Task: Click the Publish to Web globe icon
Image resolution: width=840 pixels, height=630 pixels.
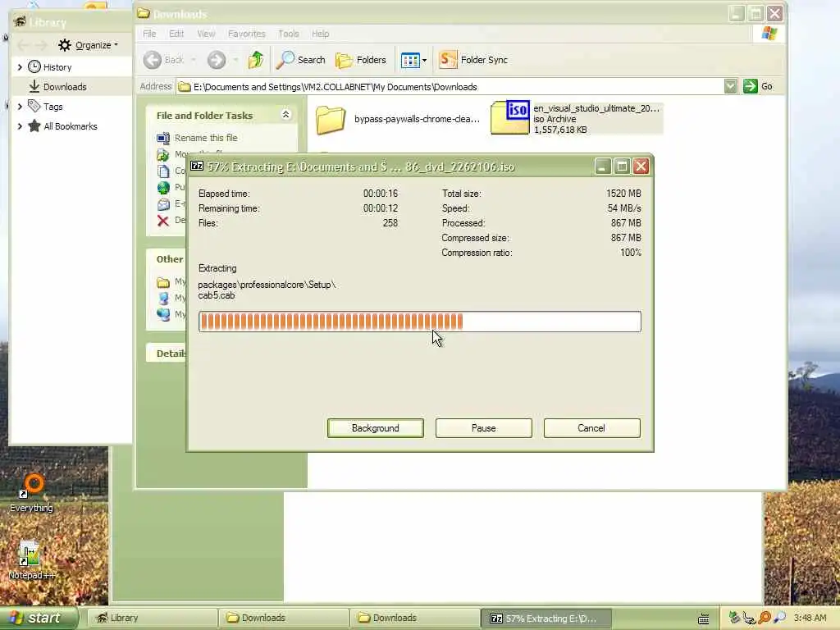Action: [x=163, y=188]
